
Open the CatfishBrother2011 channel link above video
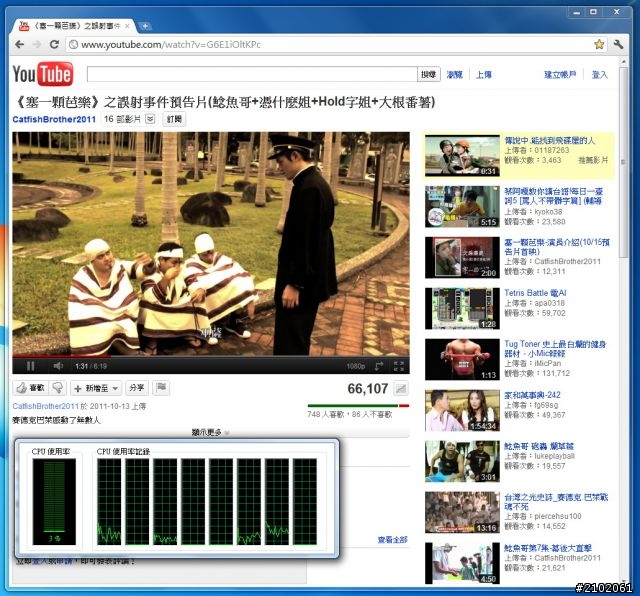pos(54,119)
